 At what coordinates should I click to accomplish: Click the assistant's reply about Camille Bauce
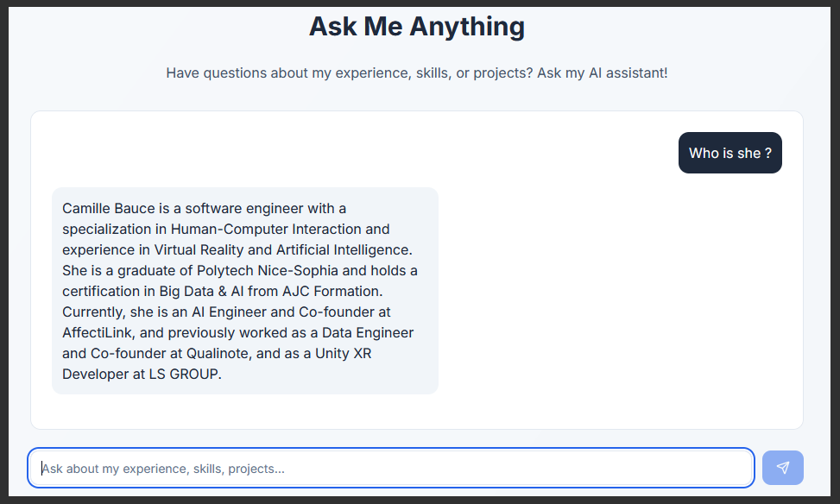point(244,290)
